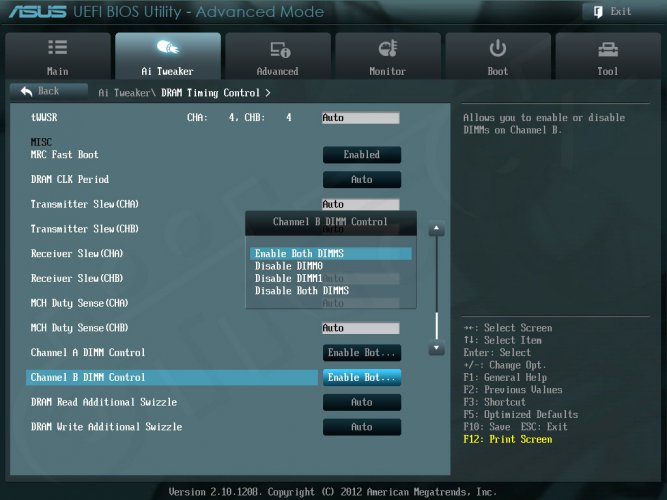This screenshot has height=500, width=667.
Task: Open MRC Fast Boot Enabled dropdown
Action: click(x=362, y=155)
